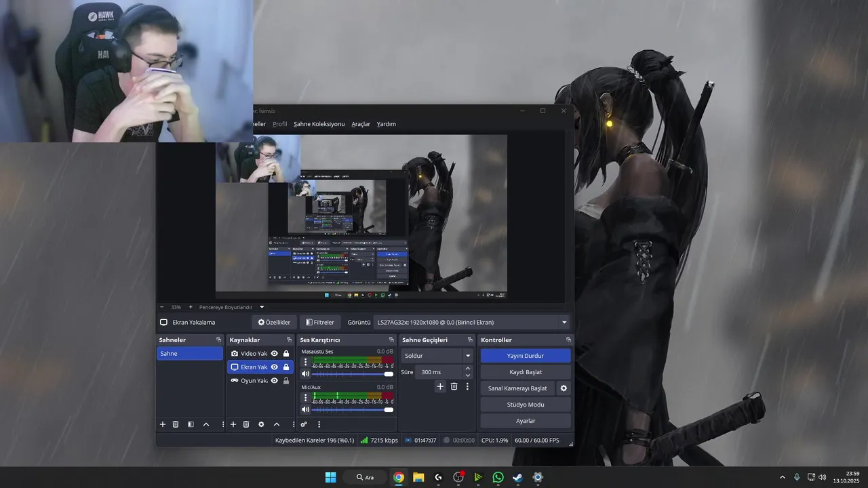Unlock the Video Yak source
The image size is (868, 488).
pos(286,354)
